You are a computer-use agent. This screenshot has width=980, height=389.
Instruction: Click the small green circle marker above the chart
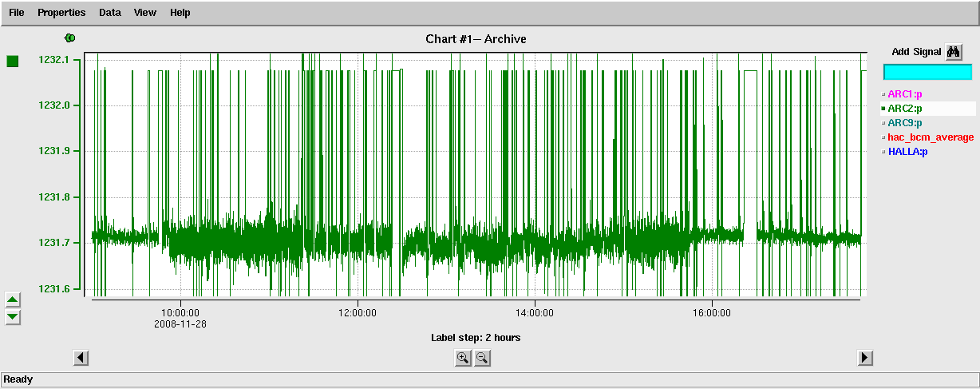click(70, 38)
